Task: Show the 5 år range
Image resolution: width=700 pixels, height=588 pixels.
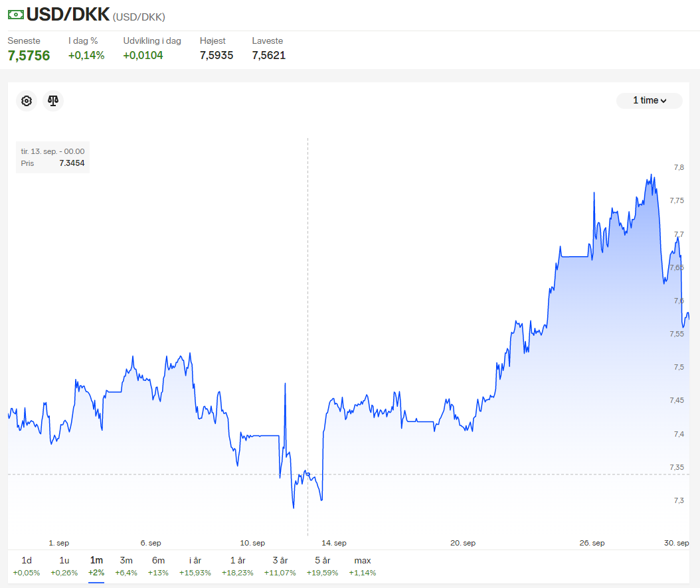Action: (x=322, y=565)
